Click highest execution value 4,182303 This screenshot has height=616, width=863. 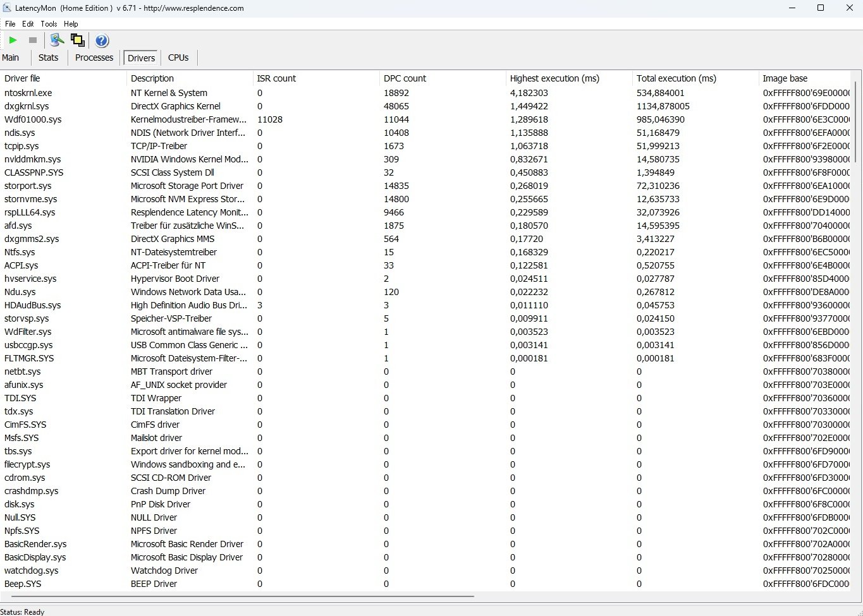[x=529, y=93]
